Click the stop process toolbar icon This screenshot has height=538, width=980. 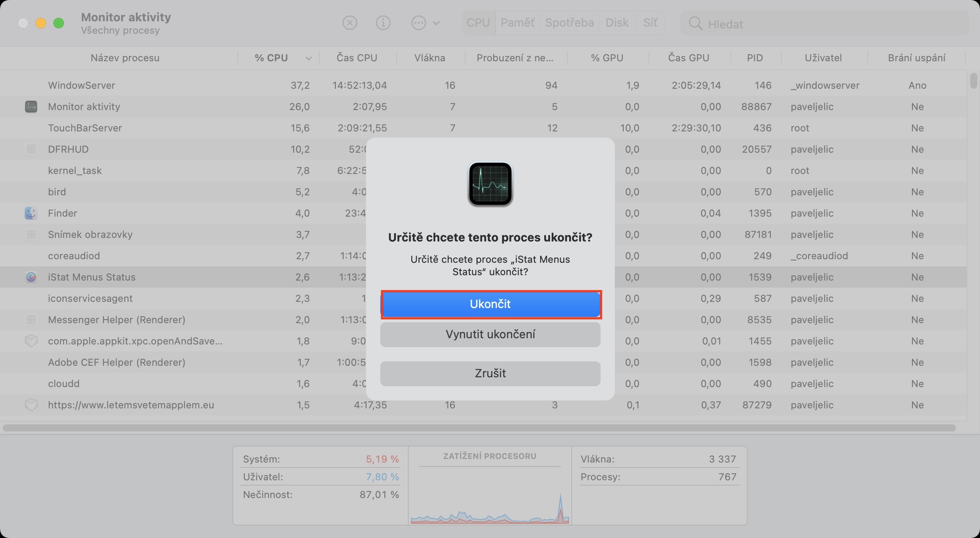tap(350, 23)
